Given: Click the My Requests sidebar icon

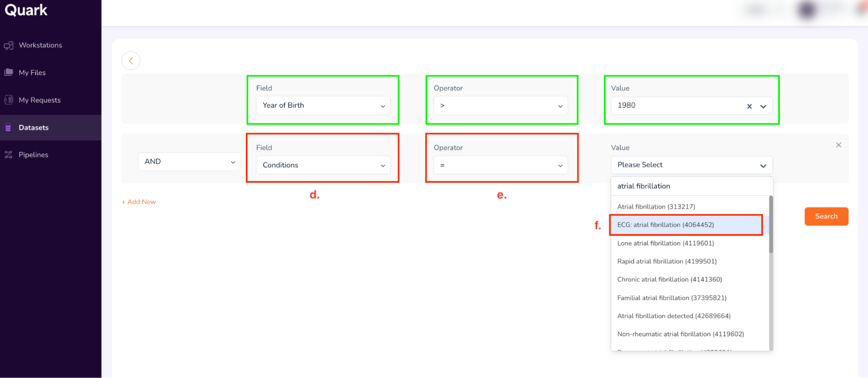Looking at the screenshot, I should click(x=9, y=100).
